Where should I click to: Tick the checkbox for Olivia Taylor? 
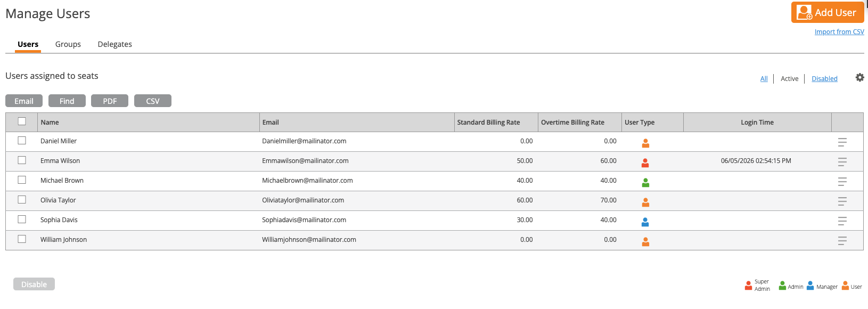tap(22, 200)
